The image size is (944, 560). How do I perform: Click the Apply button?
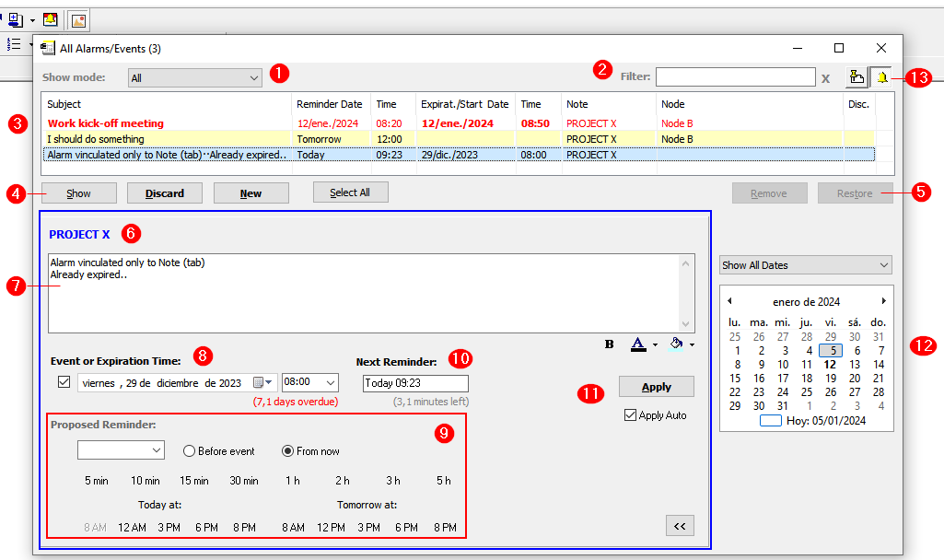656,387
